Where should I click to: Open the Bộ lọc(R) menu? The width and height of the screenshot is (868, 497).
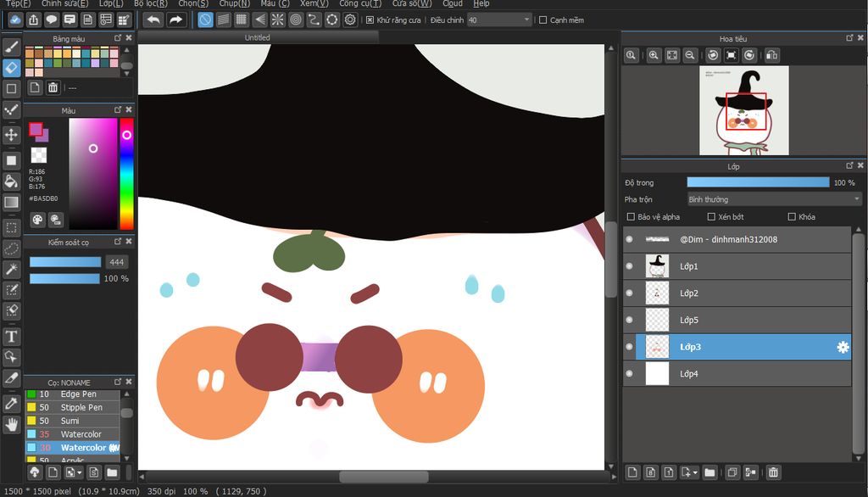151,3
